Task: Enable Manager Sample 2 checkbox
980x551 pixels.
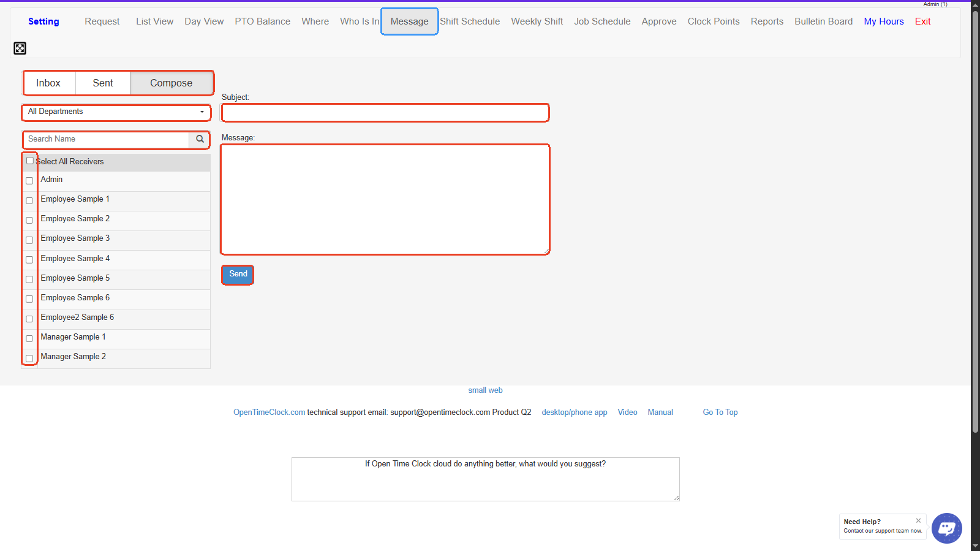Action: coord(29,358)
